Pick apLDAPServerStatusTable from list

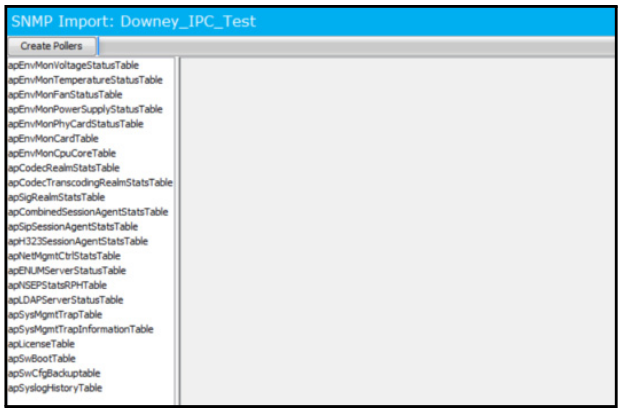(x=65, y=300)
